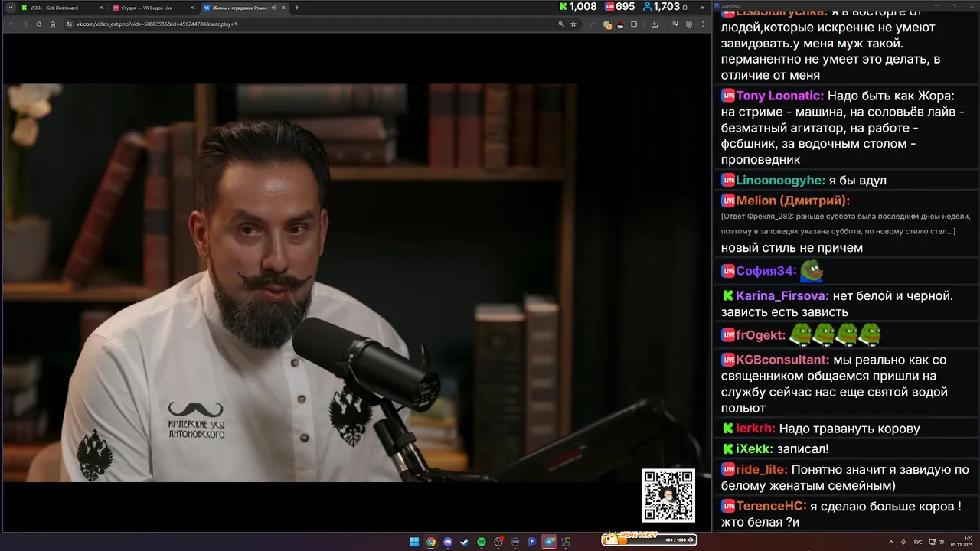Open the zoom magnifier in address bar
The width and height of the screenshot is (980, 551).
561,24
